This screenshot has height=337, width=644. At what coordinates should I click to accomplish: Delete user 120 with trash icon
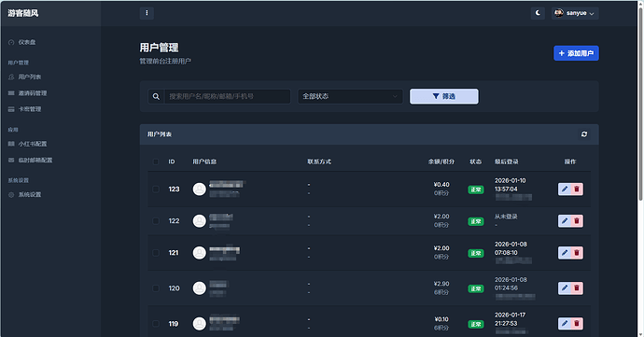[x=577, y=288]
